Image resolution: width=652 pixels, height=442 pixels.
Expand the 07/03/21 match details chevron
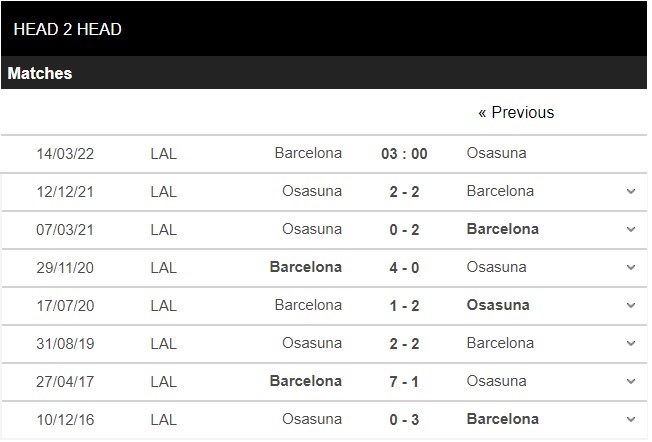[630, 230]
